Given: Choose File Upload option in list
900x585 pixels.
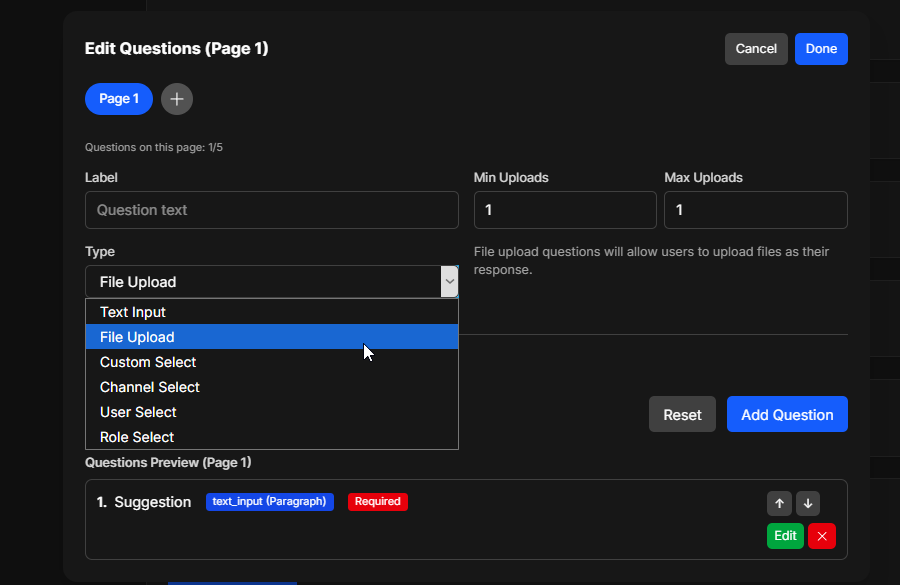Looking at the screenshot, I should 137,337.
